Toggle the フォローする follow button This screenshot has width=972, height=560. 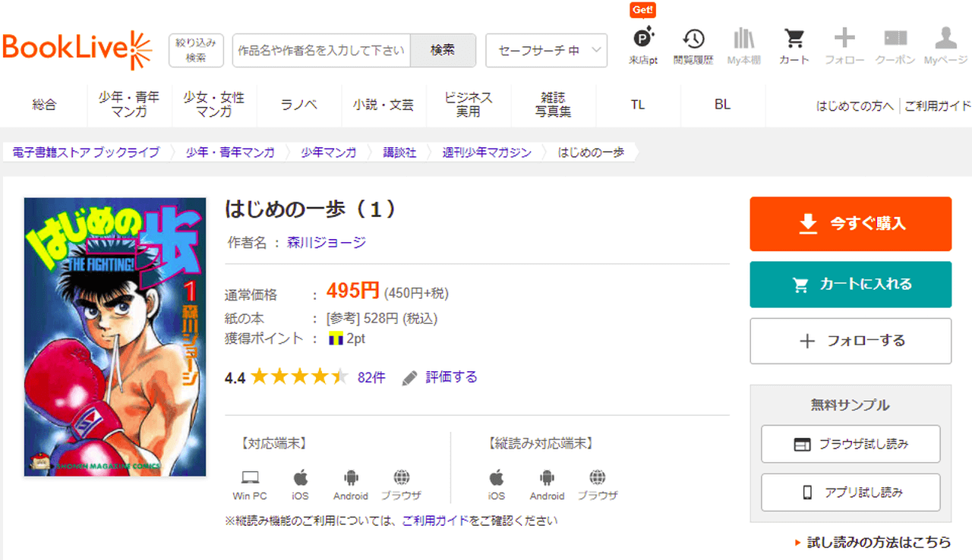pos(850,341)
